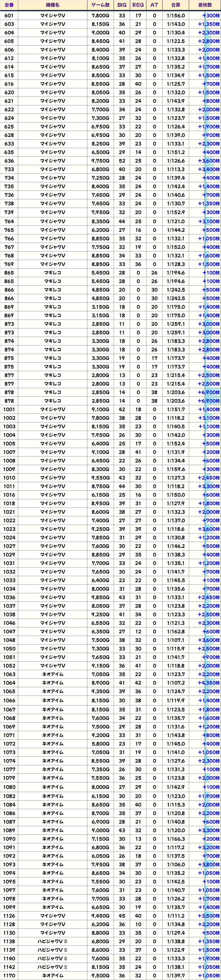The width and height of the screenshot is (221, 980).
Task: Select the REG column header
Action: point(138,5)
